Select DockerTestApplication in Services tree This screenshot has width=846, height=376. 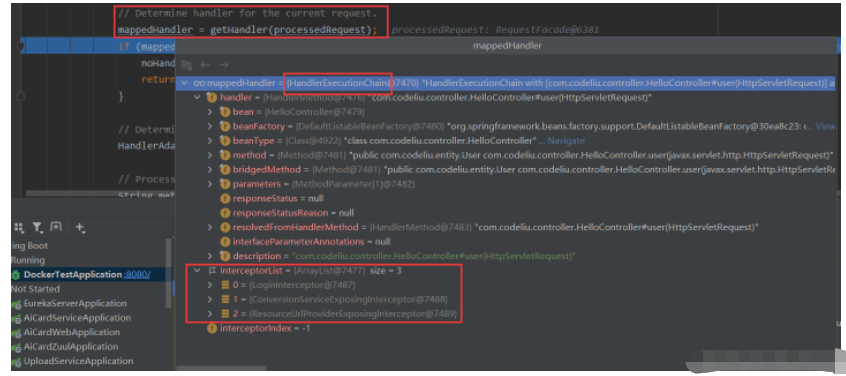pos(73,275)
